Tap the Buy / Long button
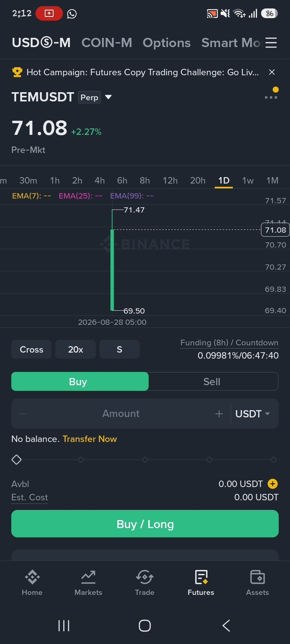 (145, 524)
